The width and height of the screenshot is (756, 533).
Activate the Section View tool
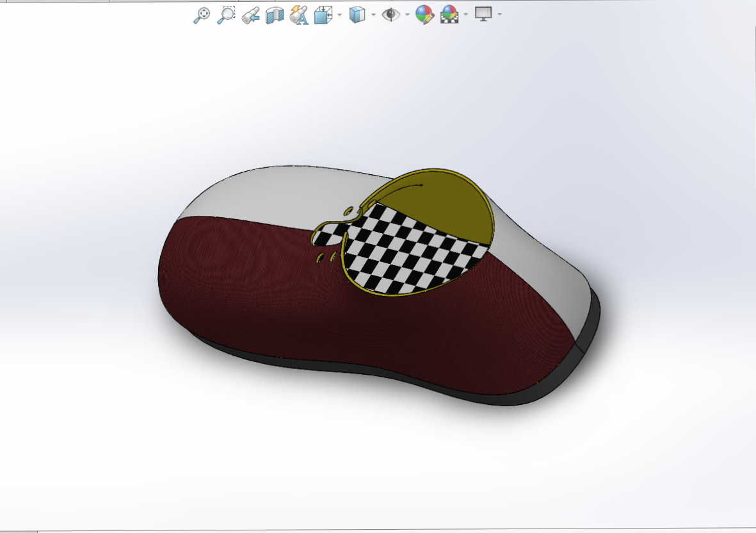[275, 15]
